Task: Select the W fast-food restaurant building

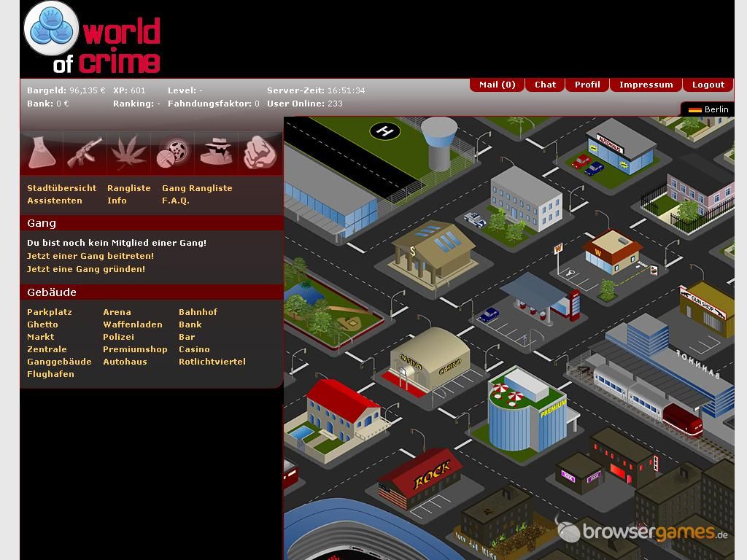Action: (x=612, y=252)
